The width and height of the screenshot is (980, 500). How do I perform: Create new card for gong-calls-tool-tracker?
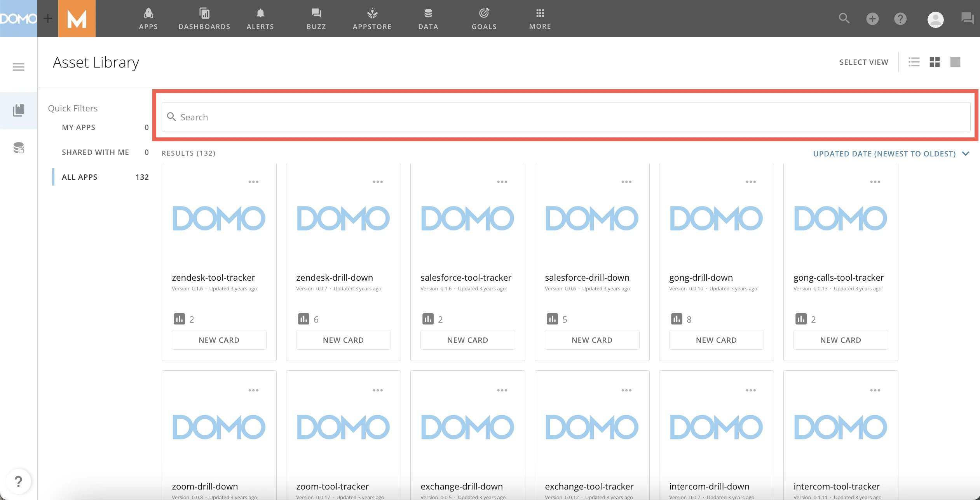coord(841,340)
